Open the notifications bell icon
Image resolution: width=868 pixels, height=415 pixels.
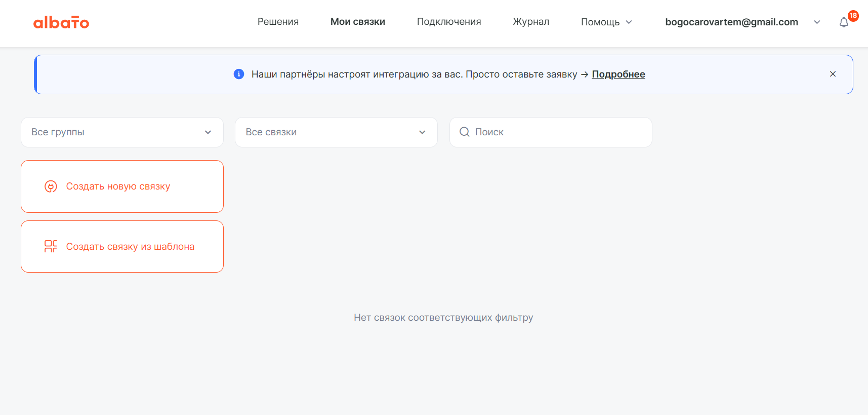coord(844,22)
